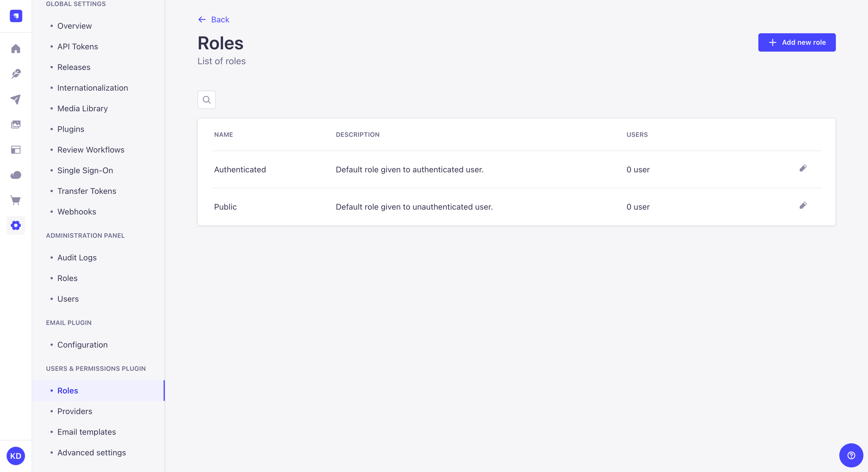Open the KD profile avatar
The image size is (868, 472).
[x=15, y=456]
